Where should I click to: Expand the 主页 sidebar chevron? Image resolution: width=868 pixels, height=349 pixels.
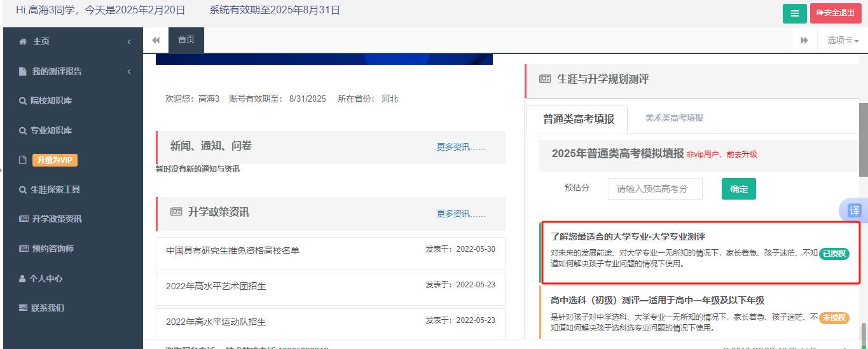coord(129,42)
